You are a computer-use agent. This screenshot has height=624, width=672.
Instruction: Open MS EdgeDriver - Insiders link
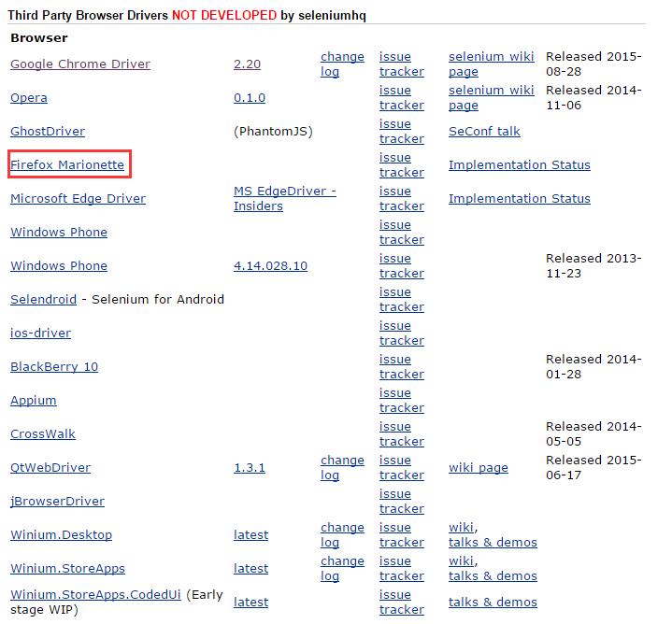[x=284, y=198]
